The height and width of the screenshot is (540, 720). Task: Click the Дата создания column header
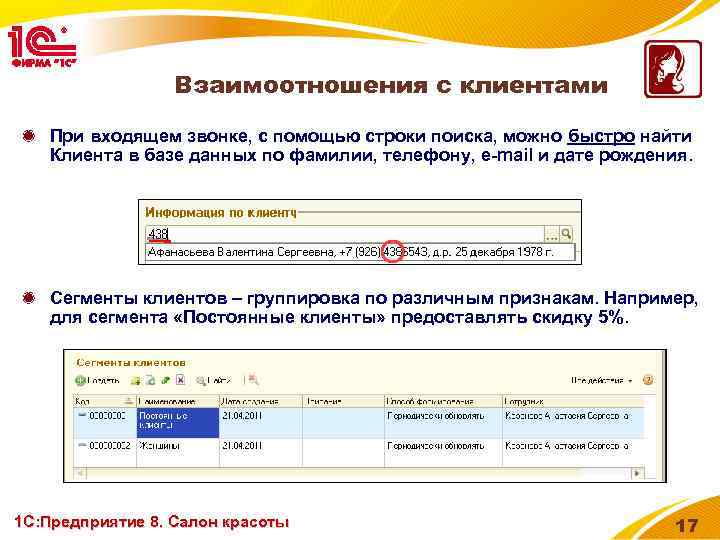click(260, 401)
